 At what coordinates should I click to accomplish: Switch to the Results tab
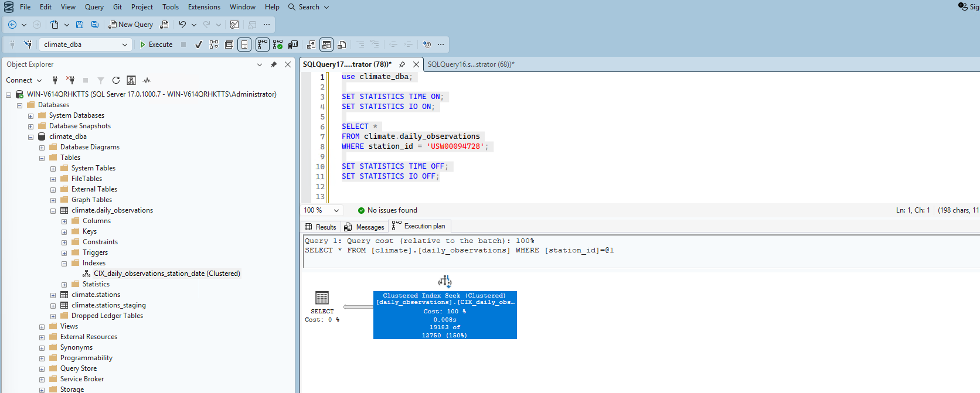click(321, 227)
